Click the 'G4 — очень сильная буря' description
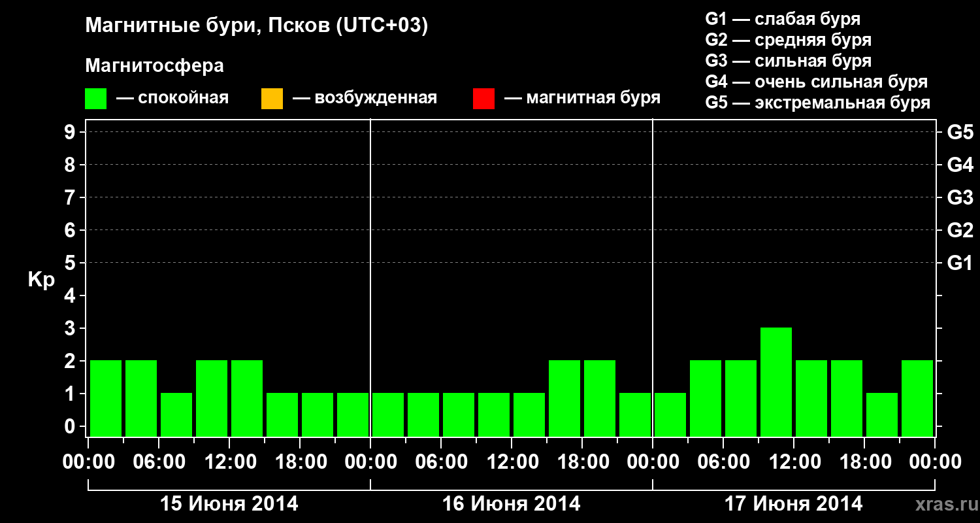980x523 pixels. pos(817,82)
